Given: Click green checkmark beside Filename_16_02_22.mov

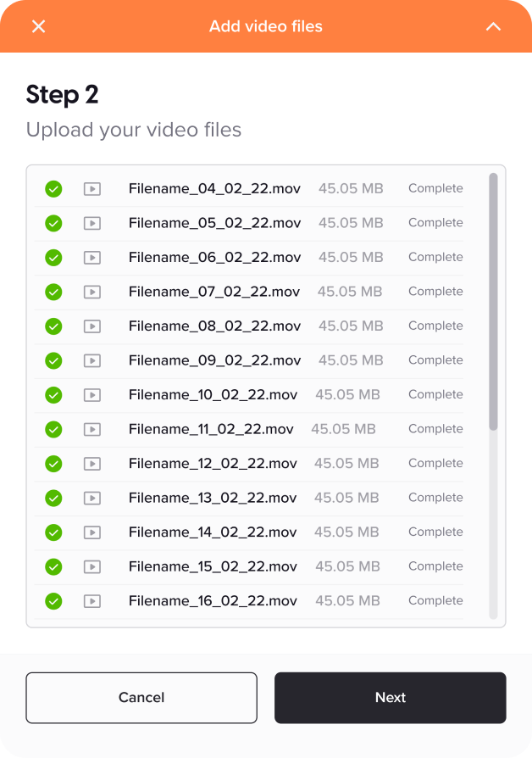Looking at the screenshot, I should (x=53, y=601).
